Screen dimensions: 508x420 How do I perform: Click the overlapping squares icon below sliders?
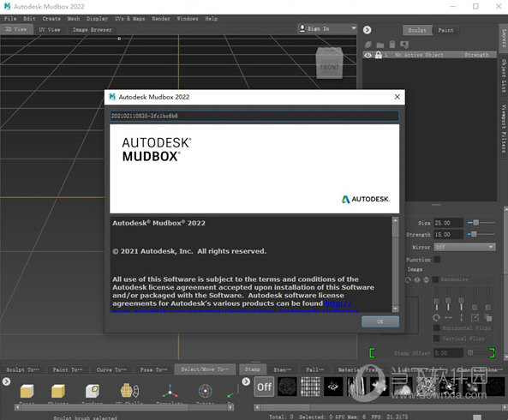click(488, 318)
